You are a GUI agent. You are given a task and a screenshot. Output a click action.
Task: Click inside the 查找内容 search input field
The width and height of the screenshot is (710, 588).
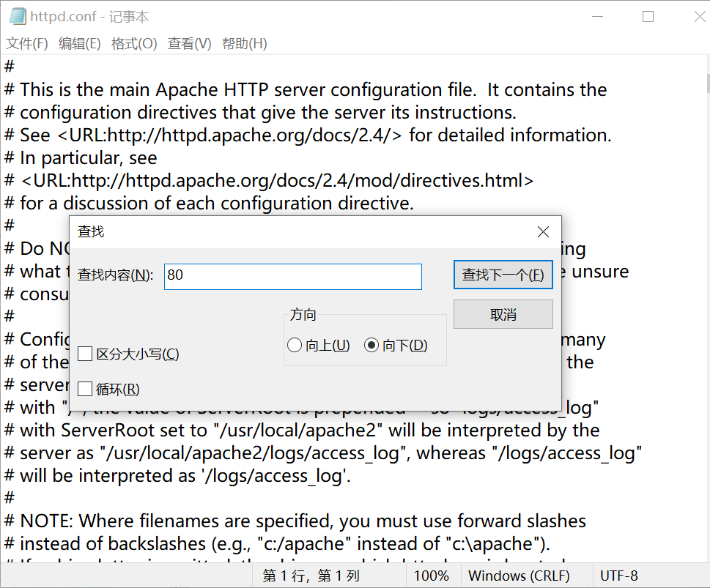pos(292,276)
